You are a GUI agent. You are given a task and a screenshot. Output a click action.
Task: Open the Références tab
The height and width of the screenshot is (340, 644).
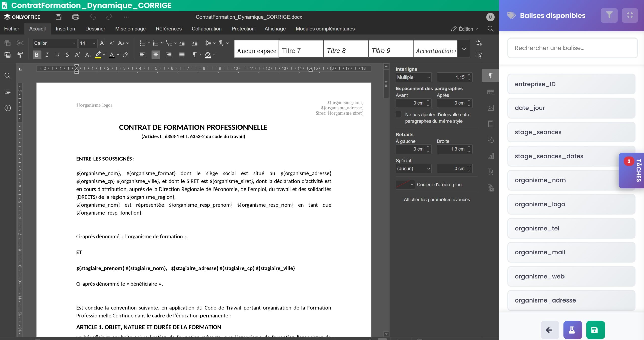point(169,29)
